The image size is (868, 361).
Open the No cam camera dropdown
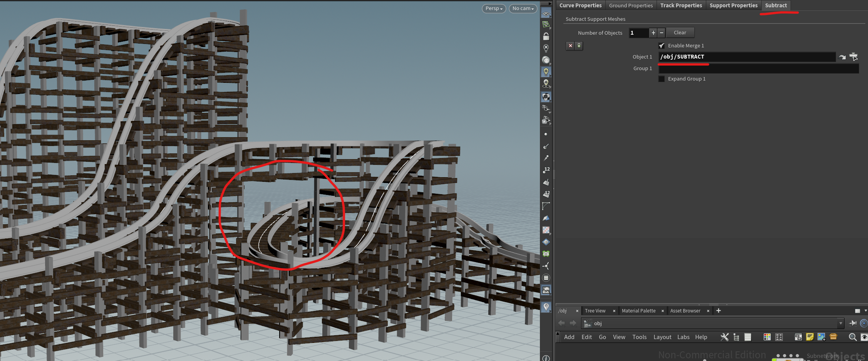coord(523,8)
